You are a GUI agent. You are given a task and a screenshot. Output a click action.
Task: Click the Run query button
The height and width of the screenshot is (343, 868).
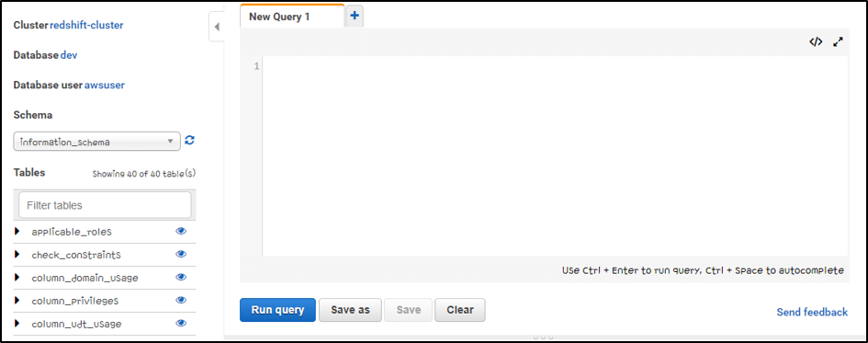tap(278, 310)
